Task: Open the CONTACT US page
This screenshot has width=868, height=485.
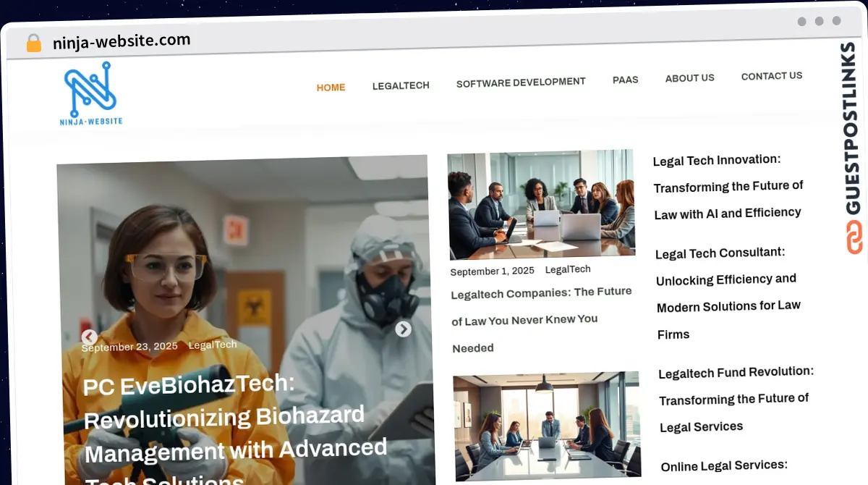Action: [772, 75]
